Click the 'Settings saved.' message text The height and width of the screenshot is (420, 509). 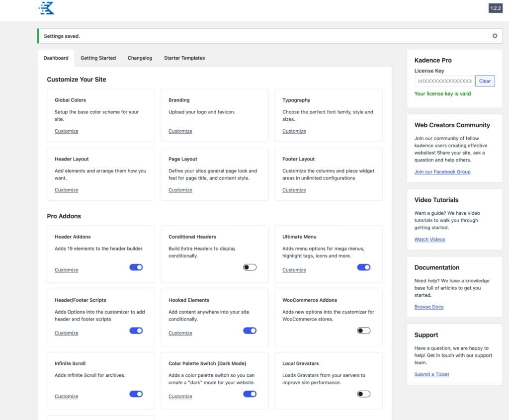click(x=62, y=36)
